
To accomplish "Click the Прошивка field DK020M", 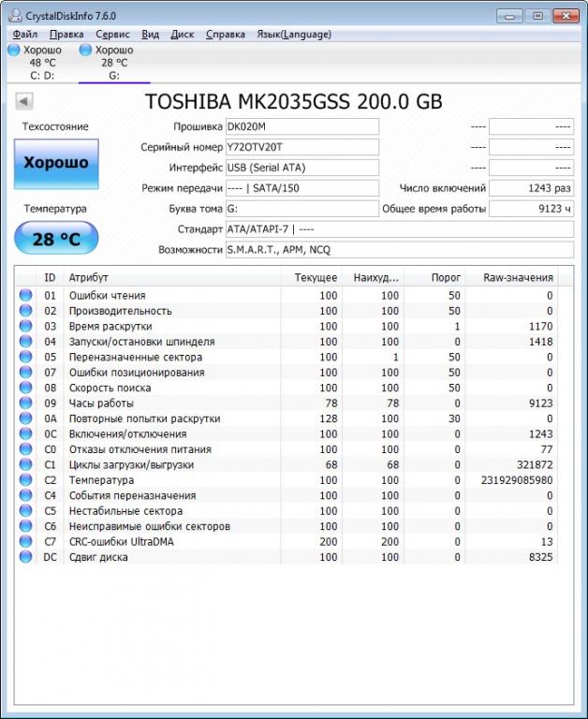I will 302,126.
